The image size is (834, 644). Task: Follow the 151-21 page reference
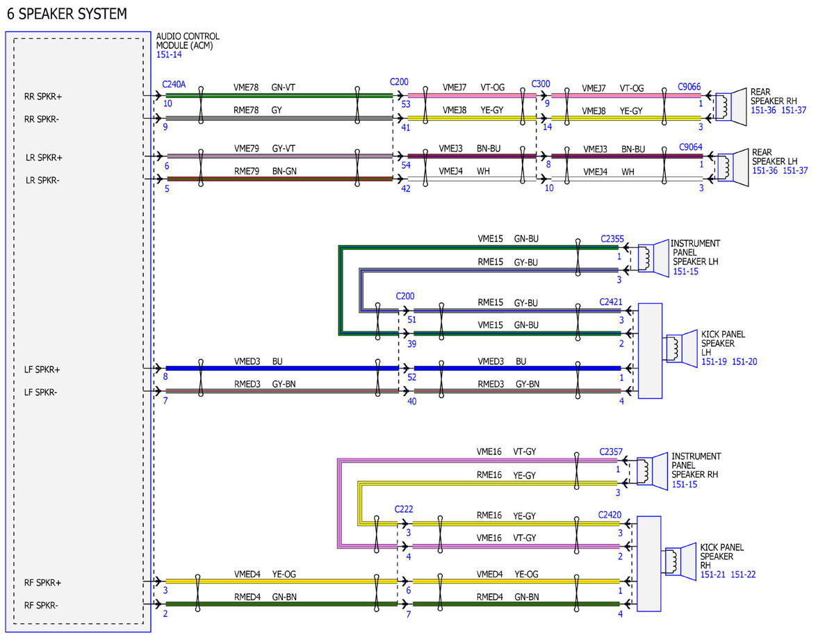pos(714,575)
